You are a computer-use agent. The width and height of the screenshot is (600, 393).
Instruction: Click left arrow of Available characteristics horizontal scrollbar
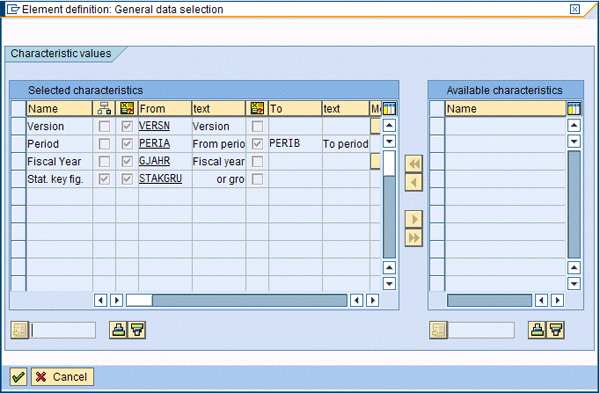click(x=541, y=300)
